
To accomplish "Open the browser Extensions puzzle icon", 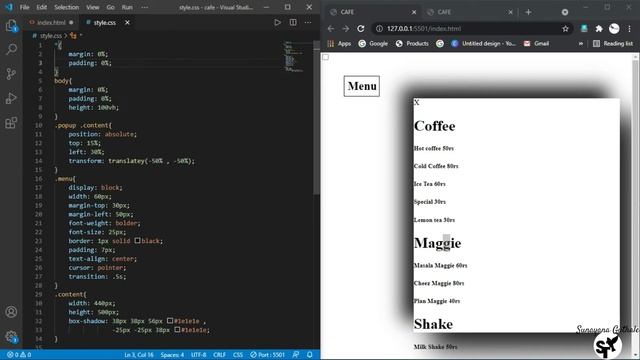I will [x=599, y=29].
